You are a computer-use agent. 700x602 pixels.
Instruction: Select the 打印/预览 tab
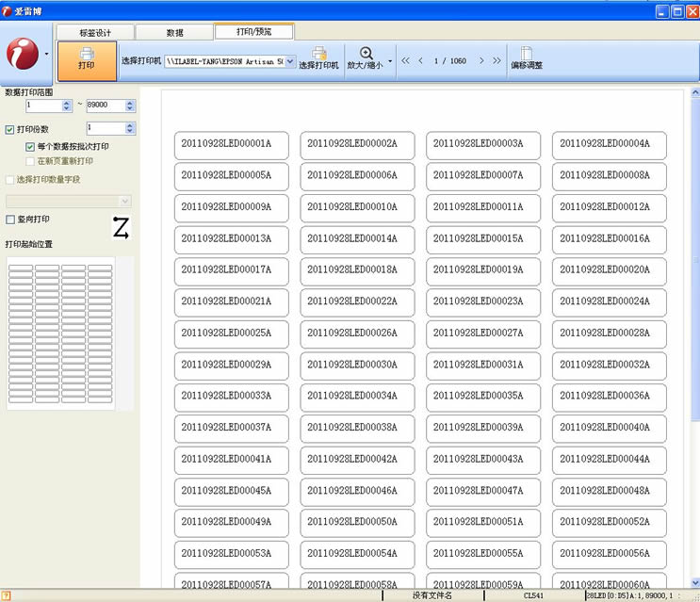tap(253, 31)
